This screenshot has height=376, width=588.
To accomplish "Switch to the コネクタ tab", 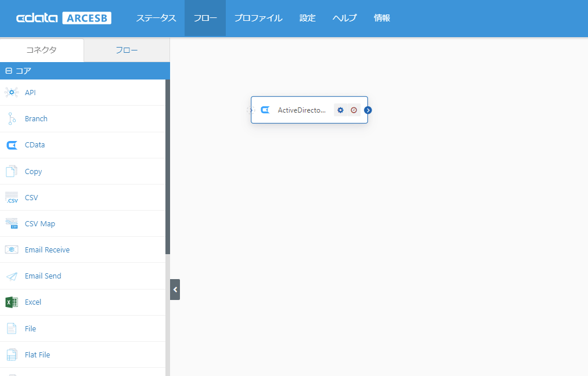I will 42,50.
